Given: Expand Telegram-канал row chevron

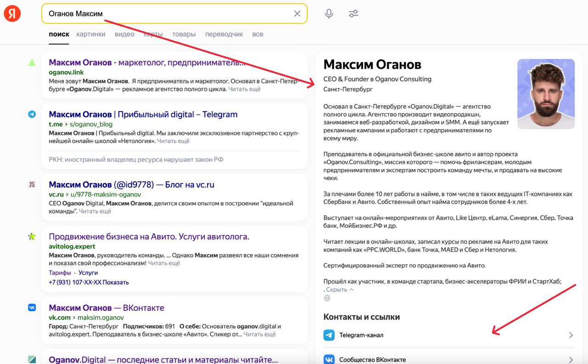Looking at the screenshot, I should [571, 335].
